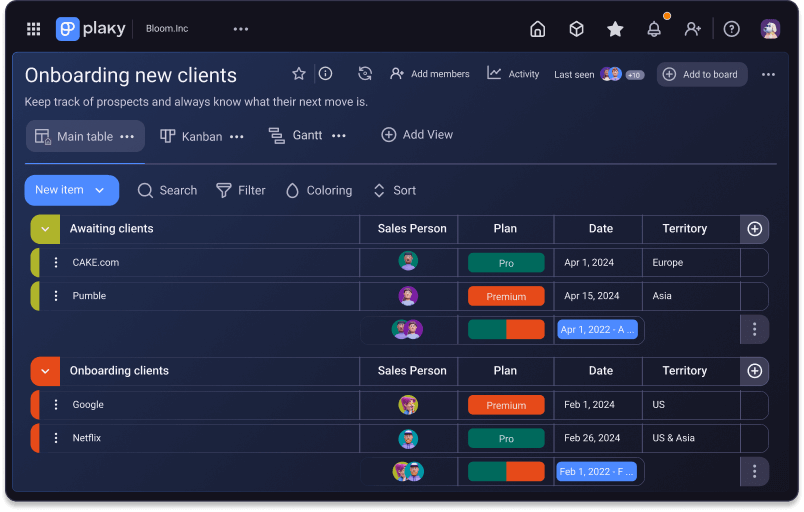Open favorites star in top bar
The image size is (804, 512).
click(x=615, y=29)
